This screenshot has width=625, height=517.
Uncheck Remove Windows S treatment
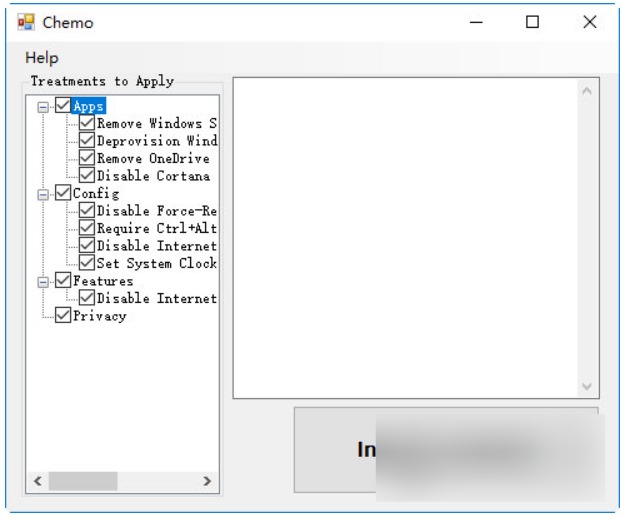tap(86, 123)
